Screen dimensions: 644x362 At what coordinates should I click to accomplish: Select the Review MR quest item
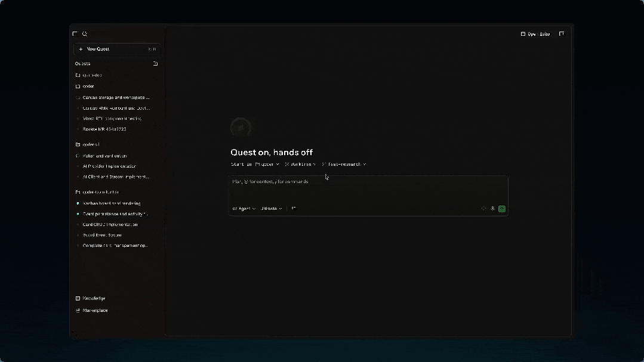point(104,129)
